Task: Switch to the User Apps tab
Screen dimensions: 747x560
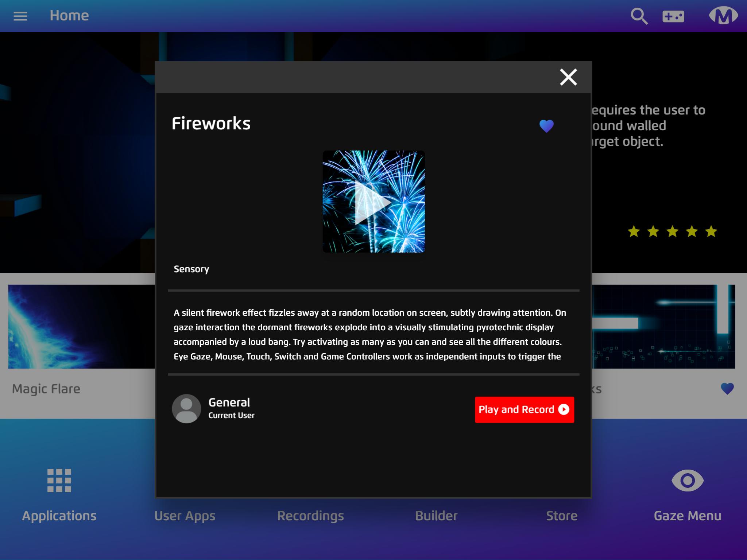Action: (185, 516)
